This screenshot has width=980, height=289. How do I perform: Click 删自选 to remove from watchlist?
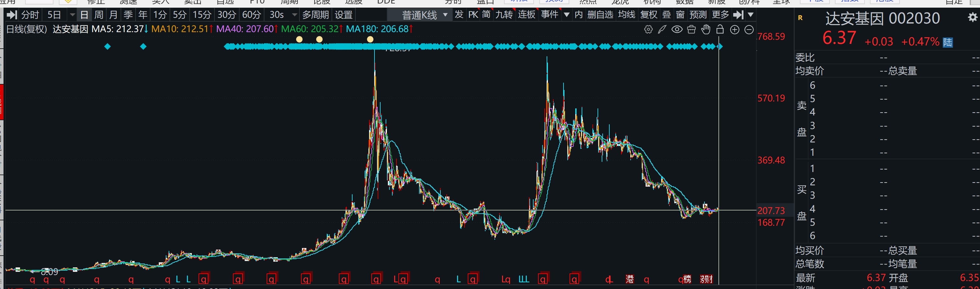[x=600, y=14]
